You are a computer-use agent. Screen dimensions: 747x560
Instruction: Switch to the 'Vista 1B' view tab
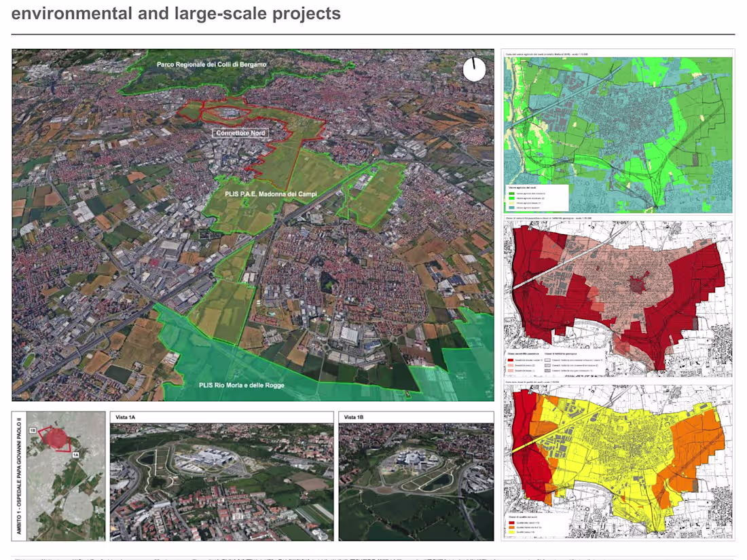354,416
